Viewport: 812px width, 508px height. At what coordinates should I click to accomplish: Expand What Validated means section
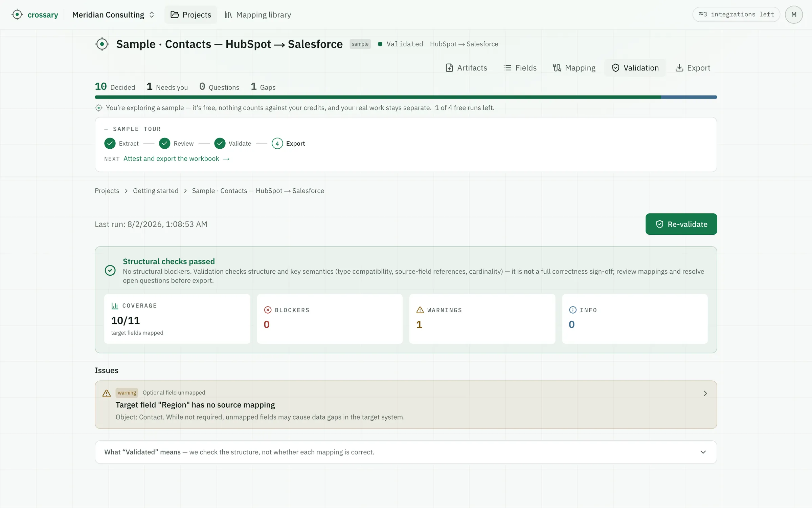point(406,452)
